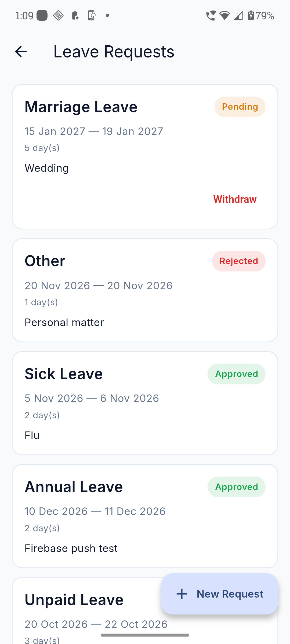Tap the sync notification icon
Viewport: 290px width, 644px height.
coord(92,16)
